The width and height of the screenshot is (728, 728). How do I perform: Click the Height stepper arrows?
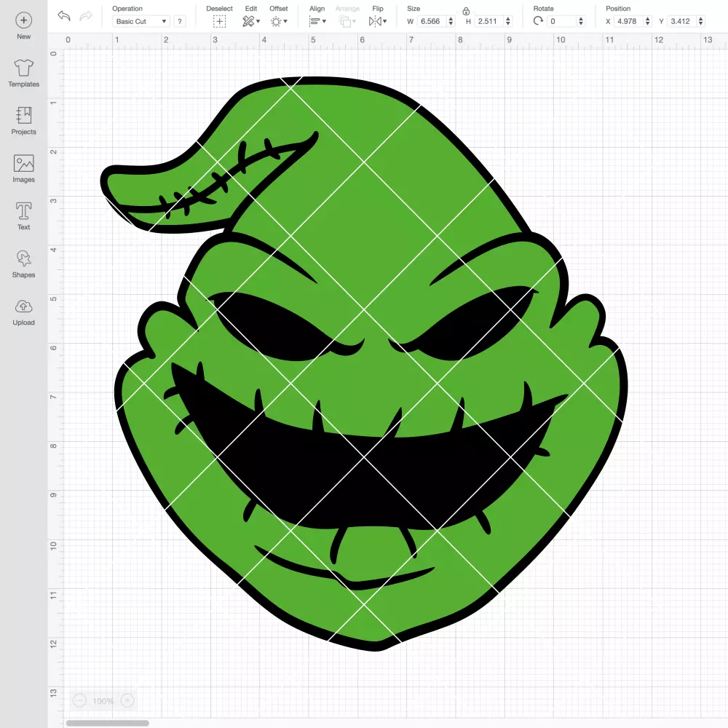click(508, 21)
